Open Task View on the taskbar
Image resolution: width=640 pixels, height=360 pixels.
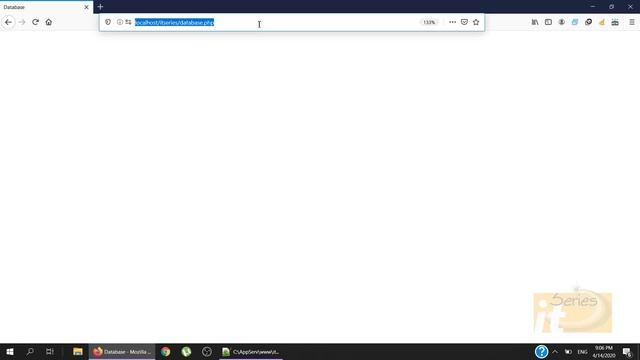tap(50, 351)
